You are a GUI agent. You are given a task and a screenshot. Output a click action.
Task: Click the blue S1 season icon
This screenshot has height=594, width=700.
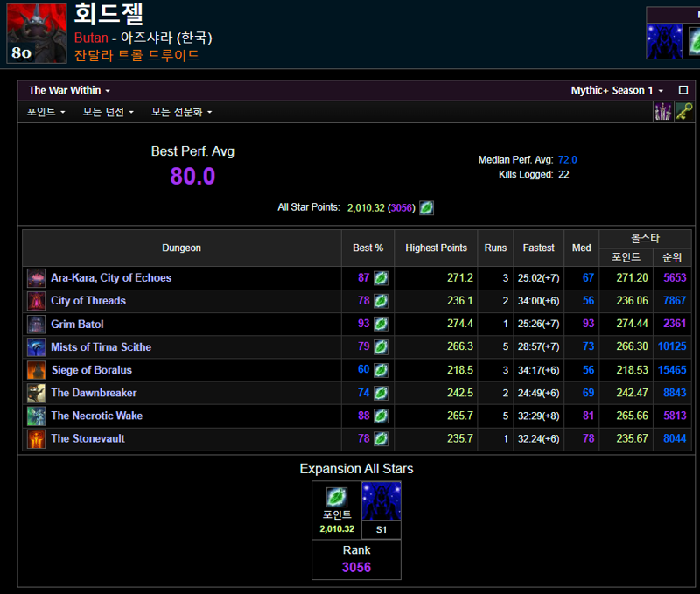[x=381, y=501]
